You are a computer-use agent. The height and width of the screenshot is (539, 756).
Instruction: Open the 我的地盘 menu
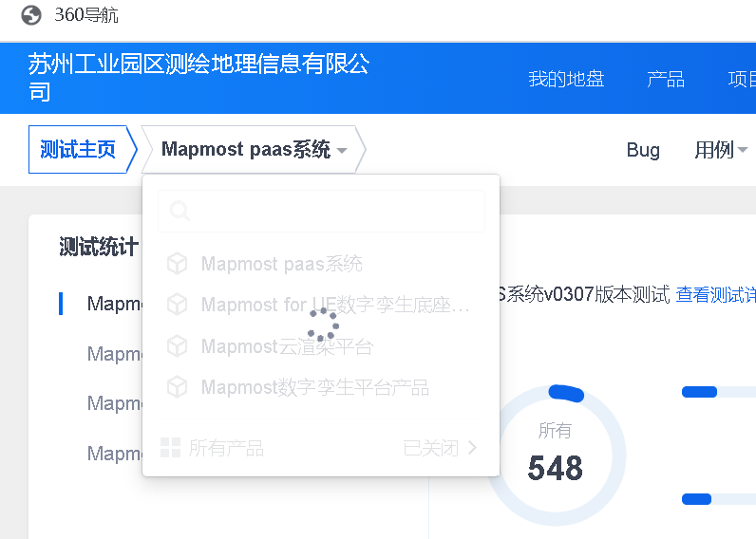pyautogui.click(x=566, y=79)
